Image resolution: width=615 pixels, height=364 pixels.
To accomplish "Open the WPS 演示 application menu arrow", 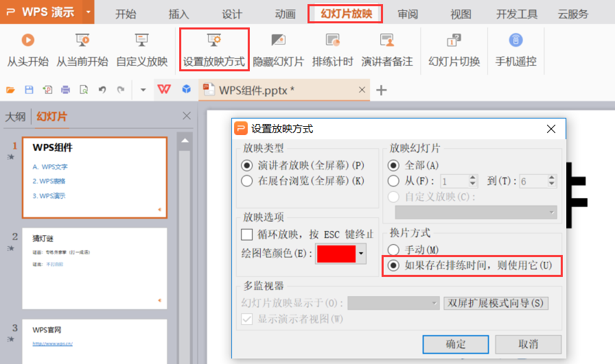I will point(89,12).
